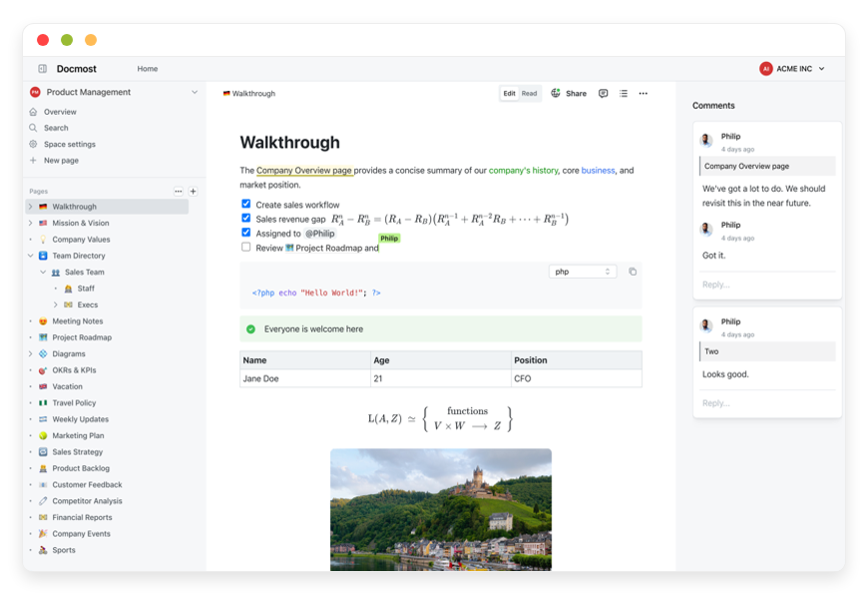Click the @Philip mention
868x594 pixels.
click(x=320, y=234)
